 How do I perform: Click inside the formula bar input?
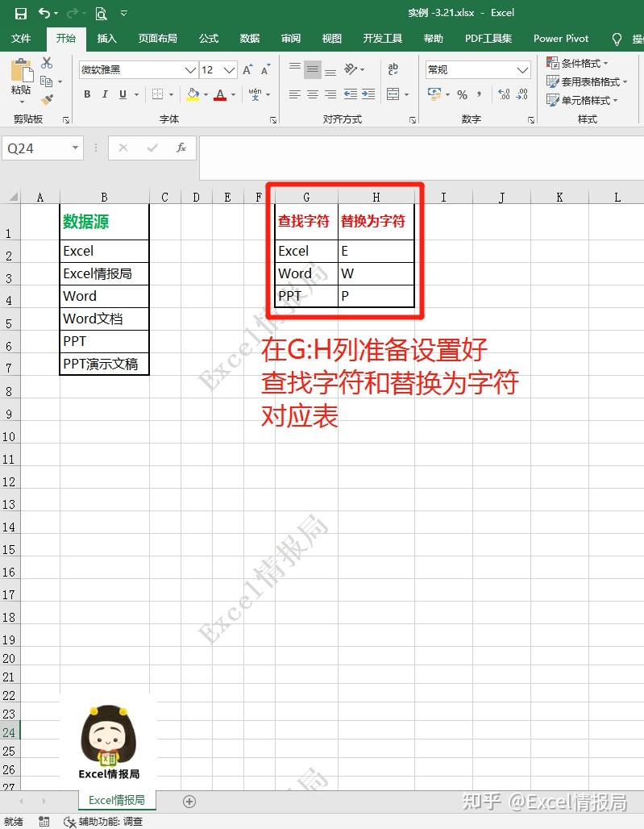[x=421, y=157]
